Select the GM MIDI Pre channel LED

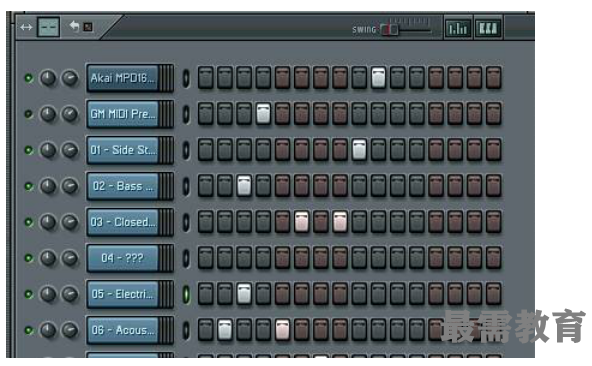[186, 114]
